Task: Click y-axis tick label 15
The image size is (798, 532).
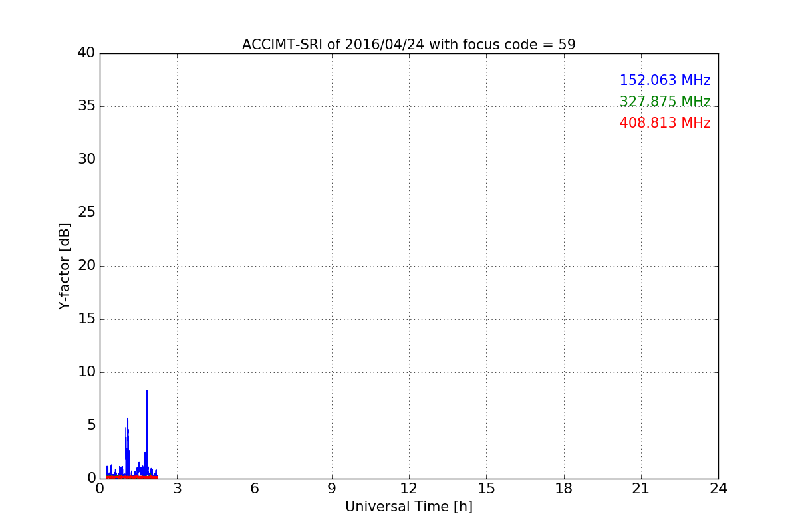Action: click(x=86, y=319)
